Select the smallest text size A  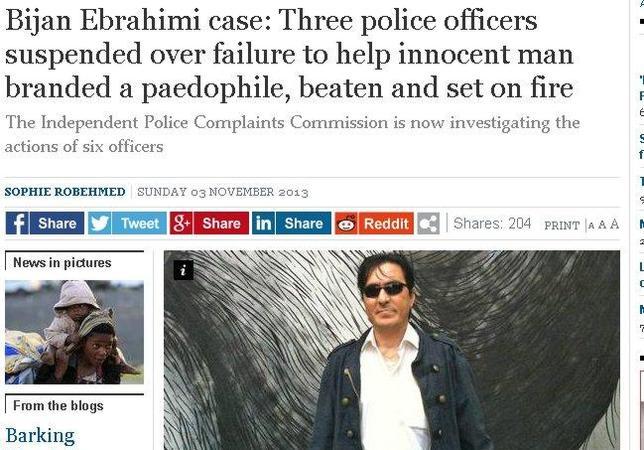click(591, 226)
